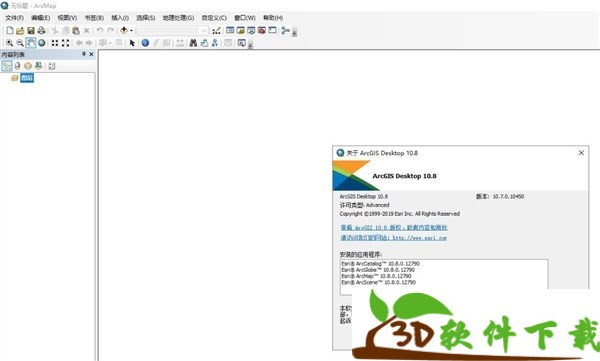Click the data frame layers icon in tree
The width and height of the screenshot is (600, 361).
point(15,78)
